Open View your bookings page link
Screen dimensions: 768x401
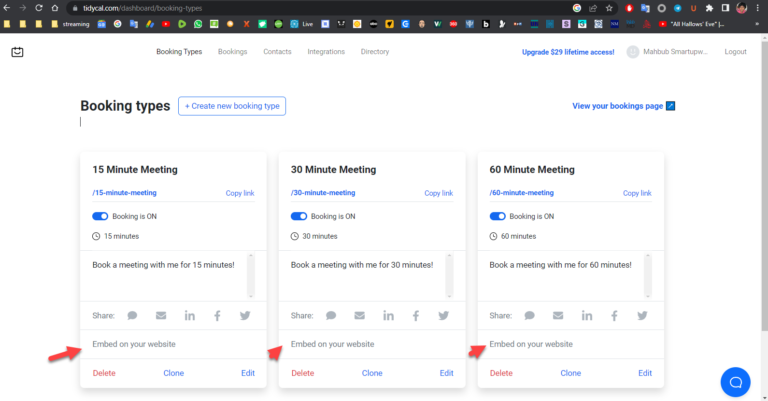coord(618,106)
